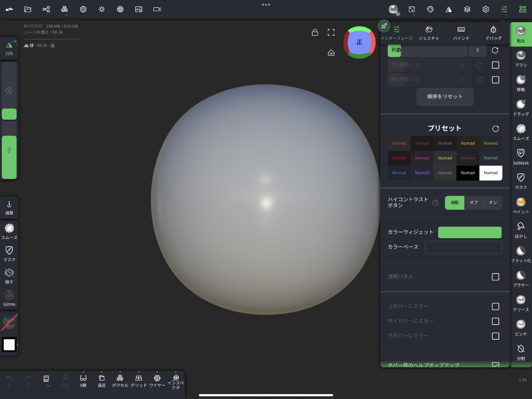
Task: Click the green Color Widget (カラーウィジェット) swatch
Action: (470, 233)
